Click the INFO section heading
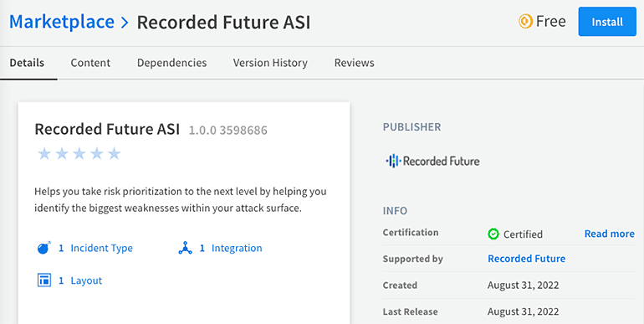Screen dimensions: 644x324 (x=395, y=211)
